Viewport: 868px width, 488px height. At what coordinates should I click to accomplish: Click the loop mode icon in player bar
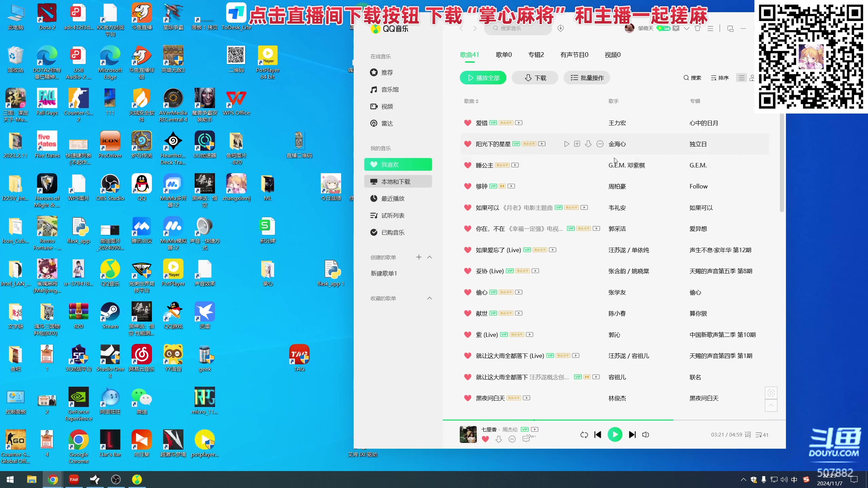(584, 435)
